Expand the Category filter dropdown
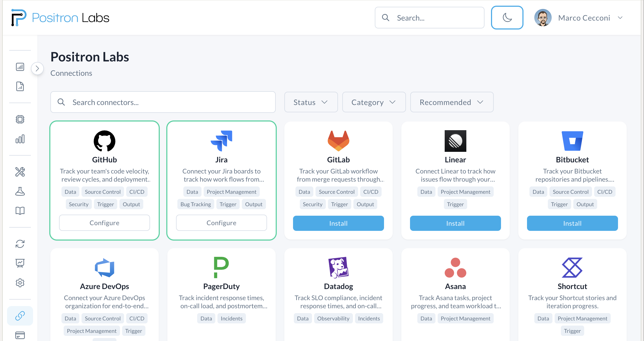The height and width of the screenshot is (341, 644). pos(374,102)
